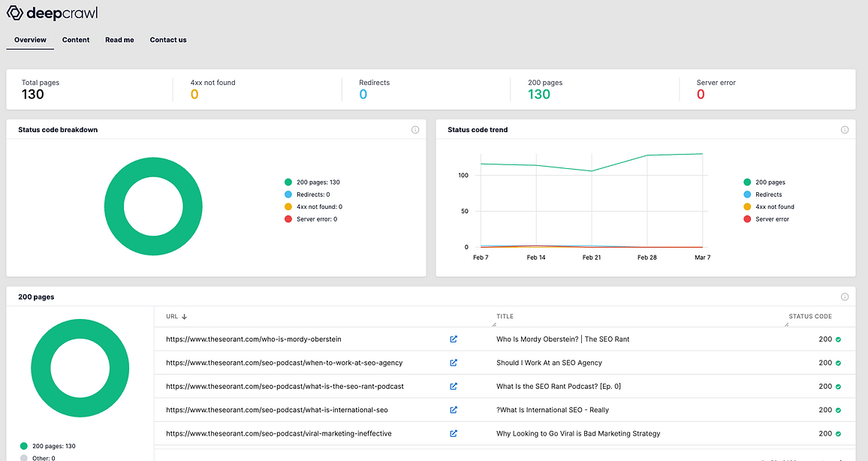Click green check icon in Mordy Oberstein row

click(838, 340)
